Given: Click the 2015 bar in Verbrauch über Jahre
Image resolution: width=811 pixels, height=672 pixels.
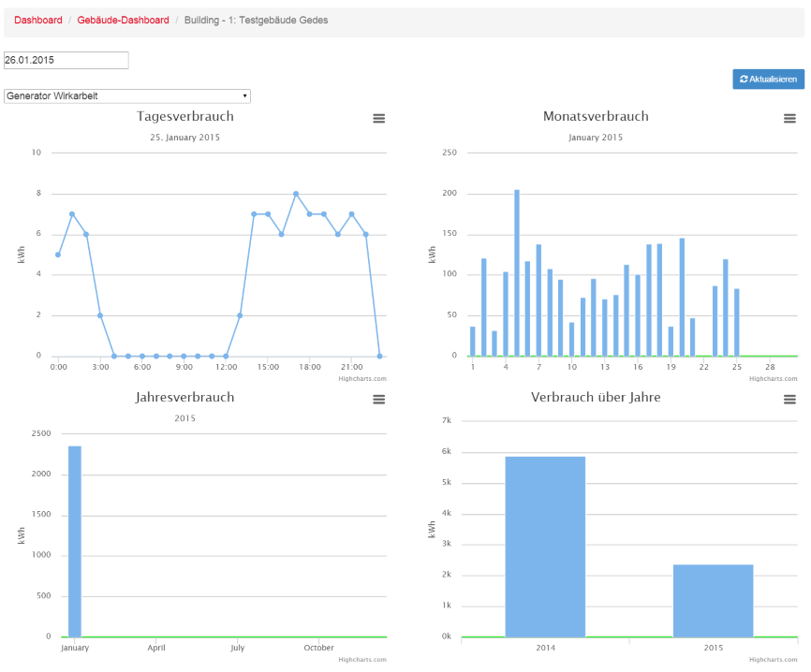Looking at the screenshot, I should point(713,601).
